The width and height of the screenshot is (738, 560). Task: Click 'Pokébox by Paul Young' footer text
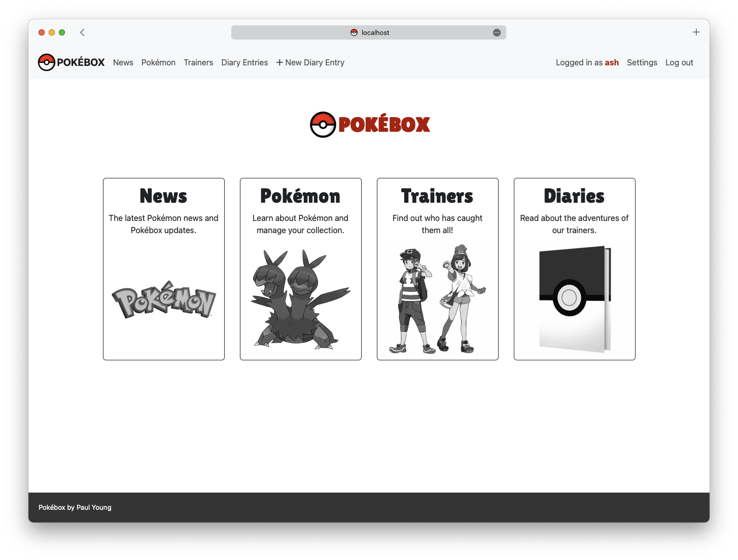pyautogui.click(x=75, y=507)
